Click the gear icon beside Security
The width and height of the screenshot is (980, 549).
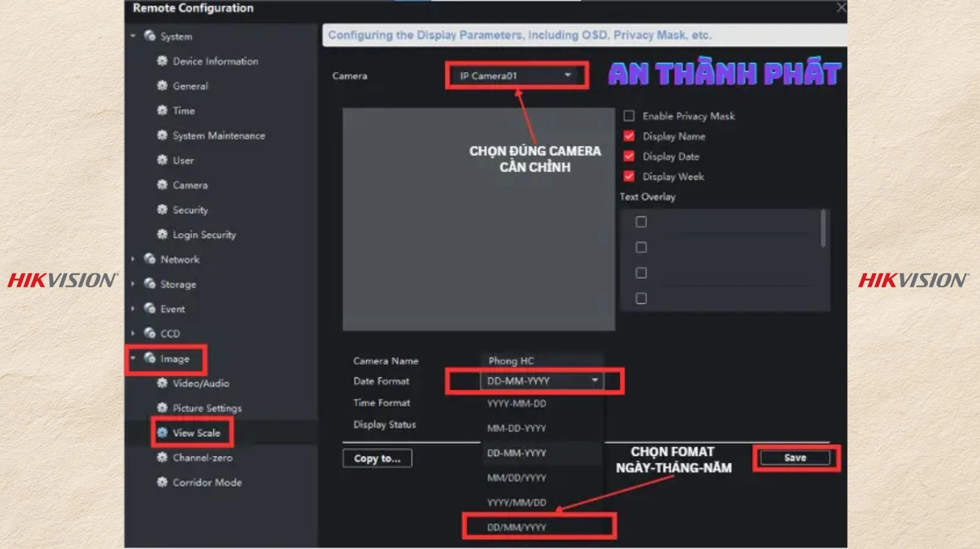162,210
